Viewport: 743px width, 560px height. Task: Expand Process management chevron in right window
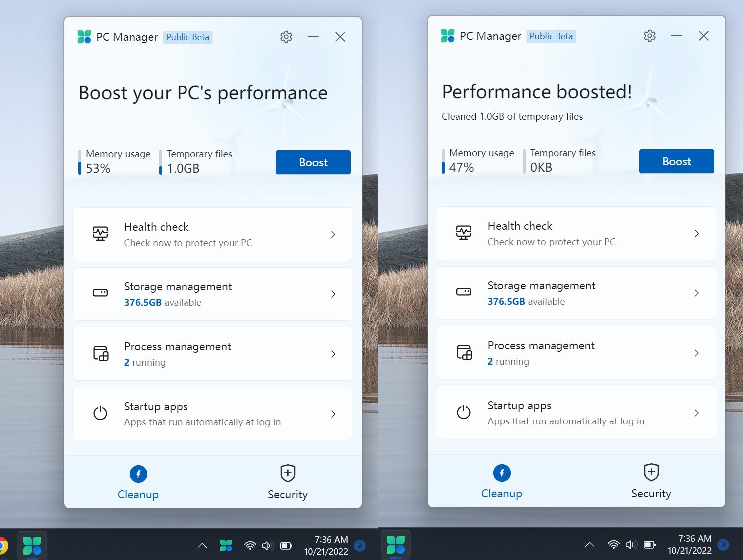(697, 353)
